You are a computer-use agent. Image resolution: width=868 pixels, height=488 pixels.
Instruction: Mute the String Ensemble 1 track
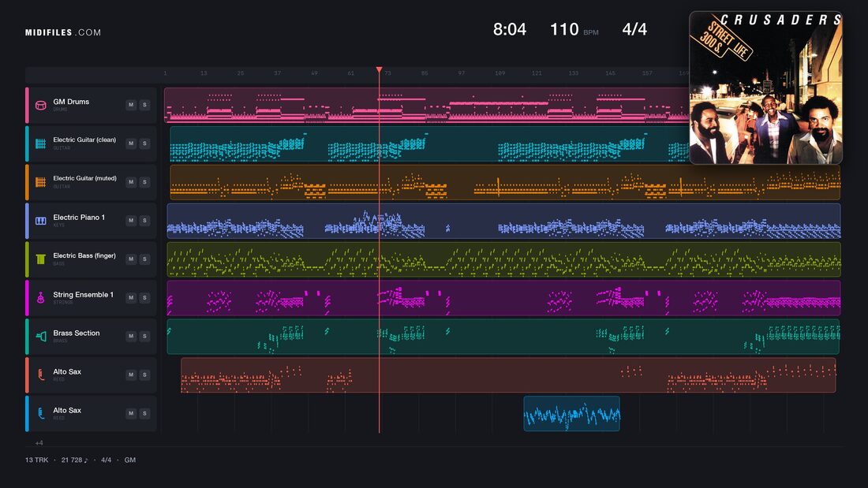click(131, 298)
